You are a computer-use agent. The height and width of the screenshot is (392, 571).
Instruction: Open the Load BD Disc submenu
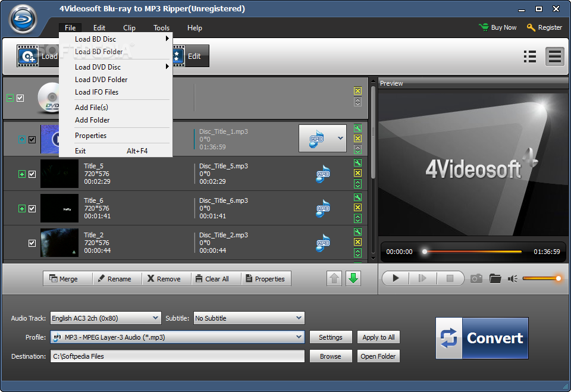pos(116,39)
